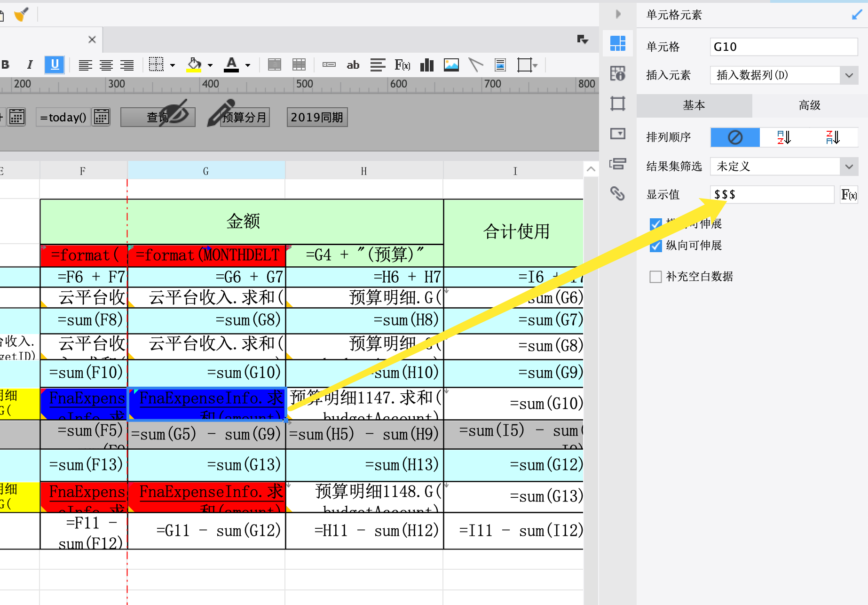Click the cell border icon
This screenshot has width=868, height=605.
click(x=156, y=64)
